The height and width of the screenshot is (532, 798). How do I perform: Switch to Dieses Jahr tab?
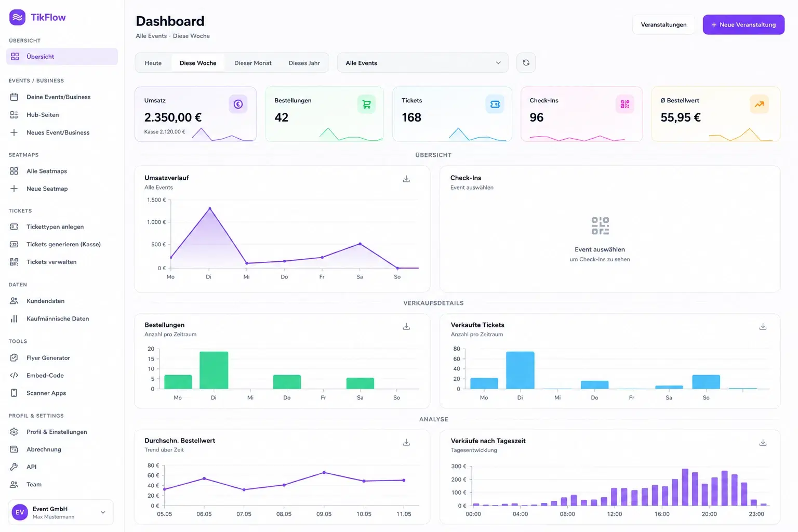304,63
